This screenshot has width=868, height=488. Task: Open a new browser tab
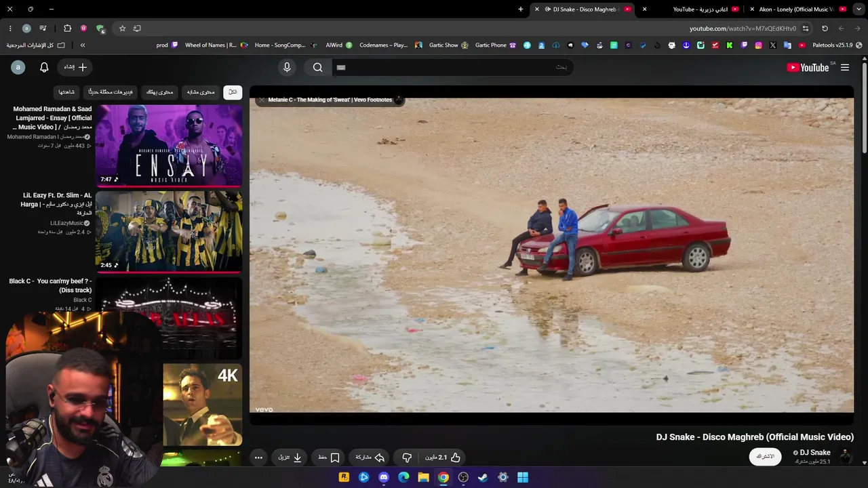coord(521,9)
